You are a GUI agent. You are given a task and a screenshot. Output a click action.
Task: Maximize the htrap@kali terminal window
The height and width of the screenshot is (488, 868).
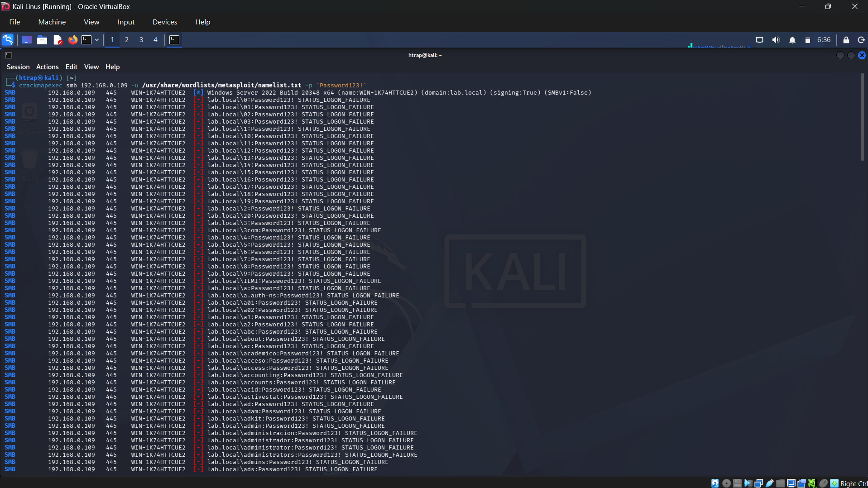pyautogui.click(x=851, y=55)
